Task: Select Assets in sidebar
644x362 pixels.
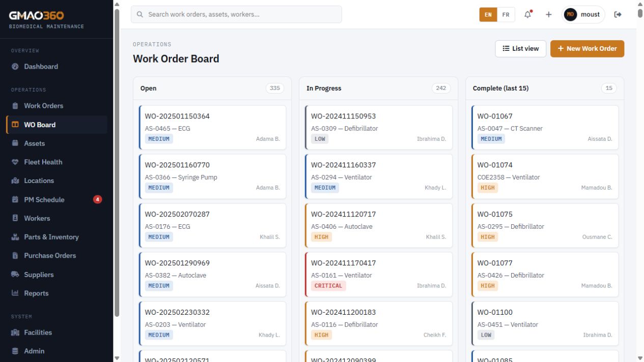Action: (x=57, y=143)
